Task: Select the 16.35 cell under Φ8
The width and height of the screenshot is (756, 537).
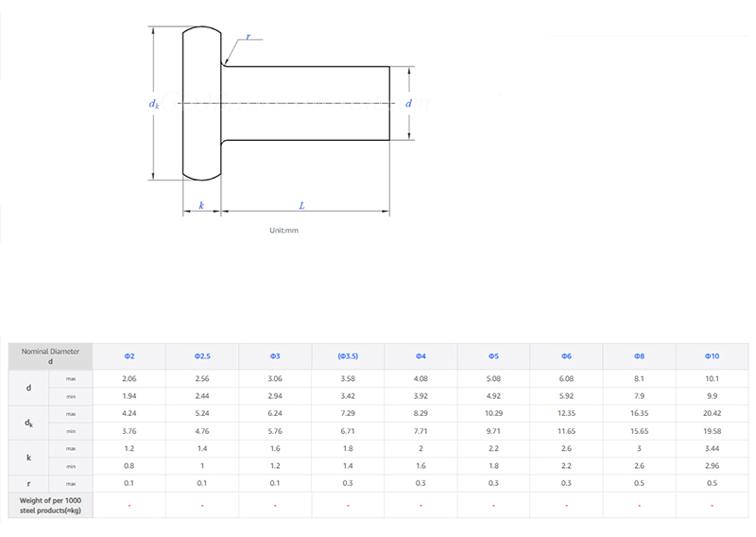Action: tap(639, 413)
